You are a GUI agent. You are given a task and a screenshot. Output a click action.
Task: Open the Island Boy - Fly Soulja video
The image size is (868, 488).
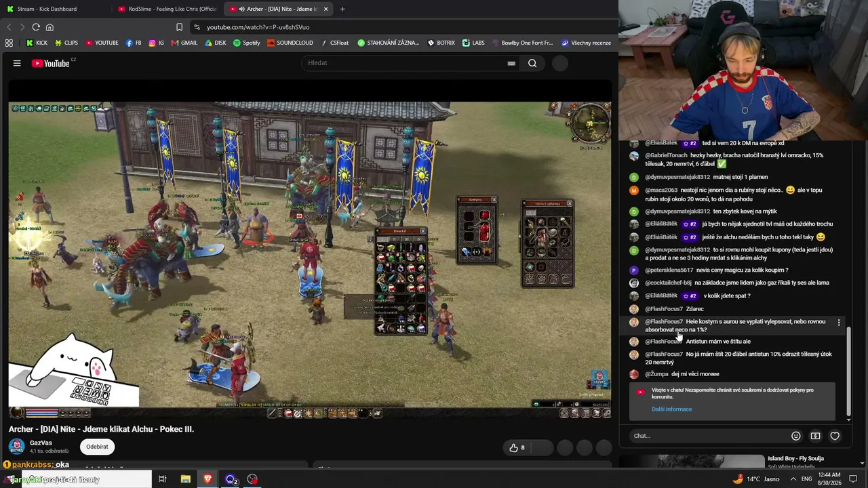[x=795, y=459]
